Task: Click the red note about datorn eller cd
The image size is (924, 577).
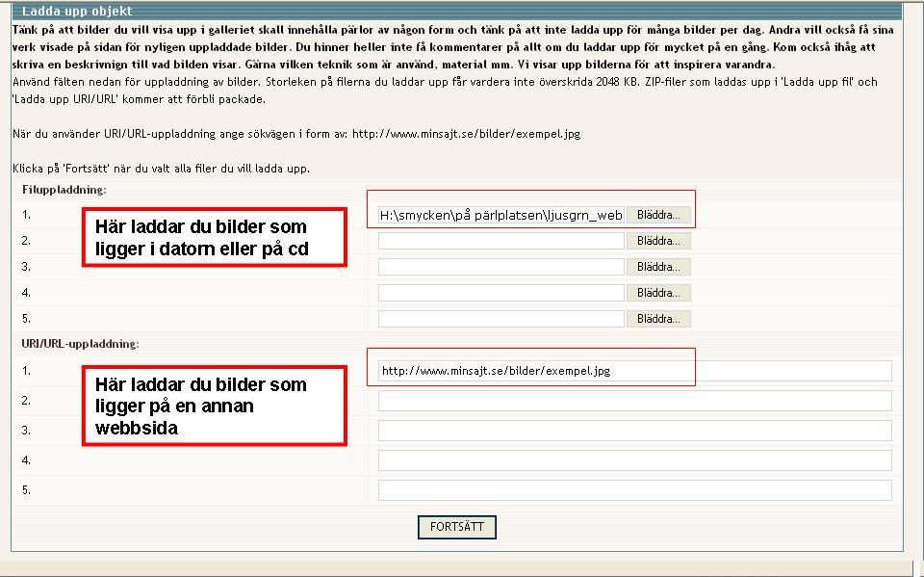Action: tap(214, 237)
